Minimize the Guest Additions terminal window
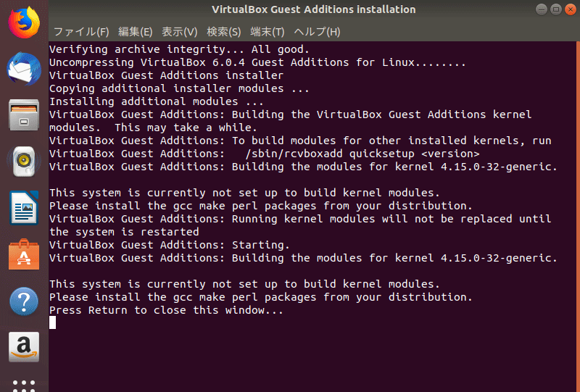The image size is (580, 392). [x=542, y=9]
